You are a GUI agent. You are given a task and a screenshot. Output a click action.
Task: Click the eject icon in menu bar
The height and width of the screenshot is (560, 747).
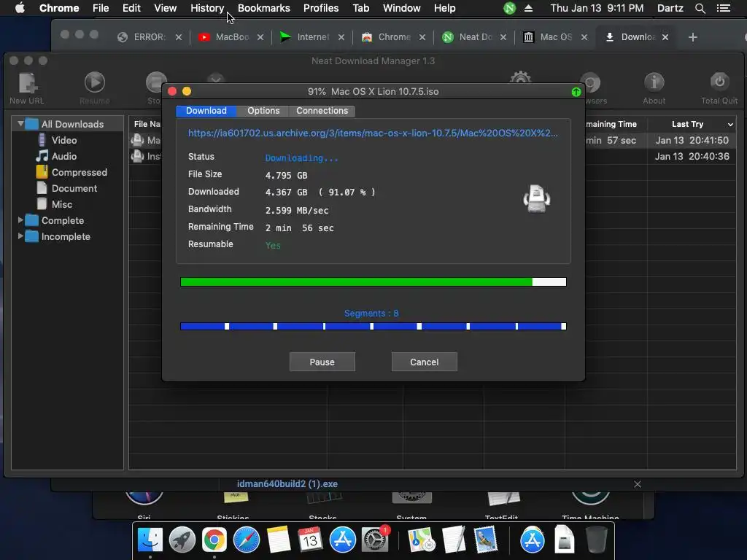[528, 8]
